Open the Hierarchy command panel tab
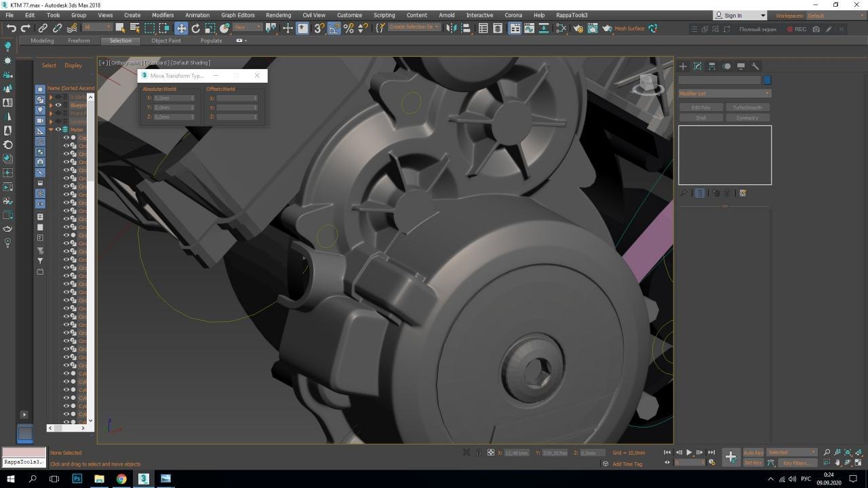This screenshot has height=488, width=868. [712, 66]
